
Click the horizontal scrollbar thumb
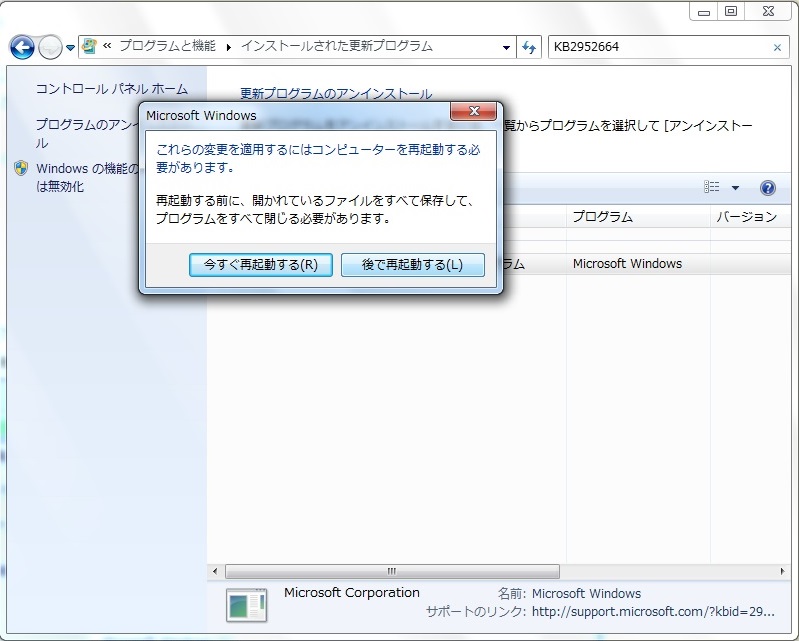click(x=392, y=571)
